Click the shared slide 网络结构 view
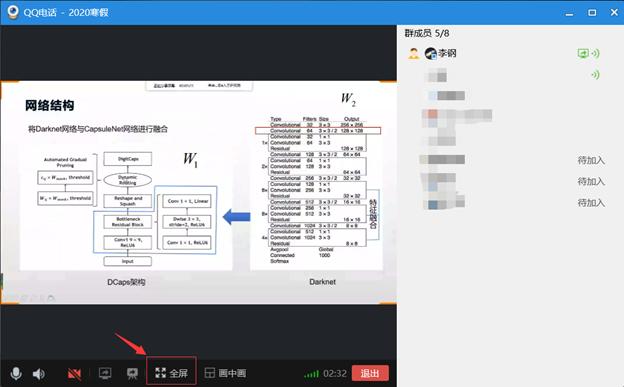 pyautogui.click(x=198, y=193)
